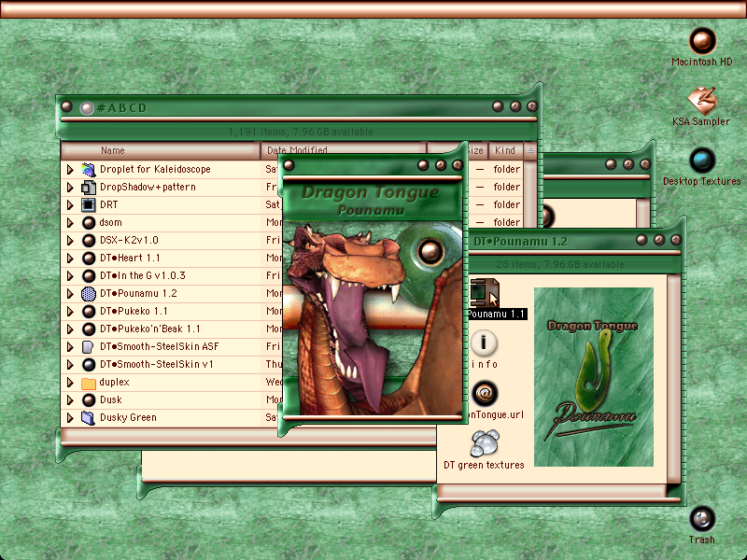This screenshot has width=747, height=560.
Task: Click the horizontal scrollbar in DT•Pounamu 1.2 window
Action: pos(552,490)
